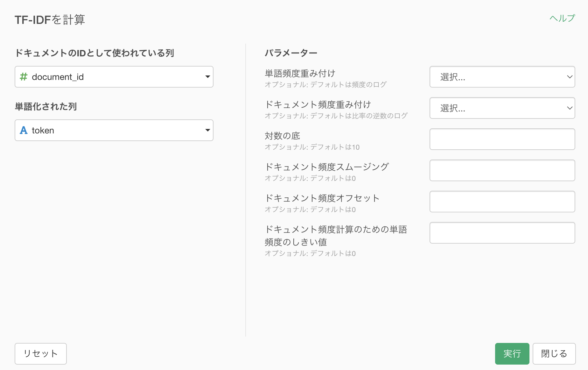This screenshot has width=588, height=370.
Task: Focus the 単語頻度のしきい値 input box
Action: 502,233
